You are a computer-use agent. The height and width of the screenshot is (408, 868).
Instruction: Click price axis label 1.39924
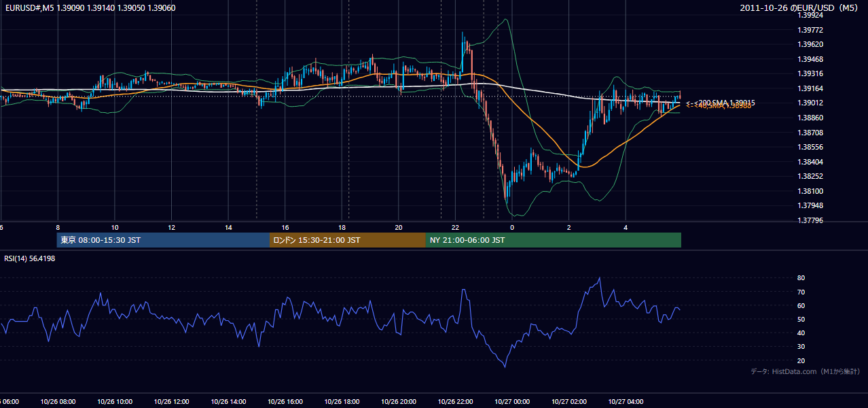point(810,15)
